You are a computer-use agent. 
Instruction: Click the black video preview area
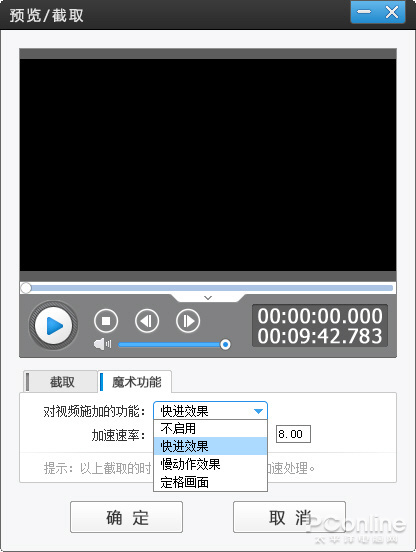pos(208,165)
